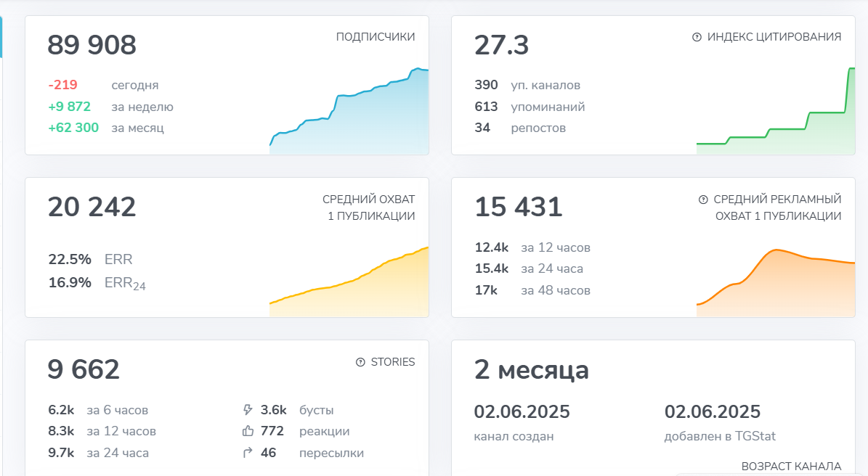Viewport: 868px width, 476px height.
Task: Click the forward arrow пересылки icon
Action: (x=248, y=453)
